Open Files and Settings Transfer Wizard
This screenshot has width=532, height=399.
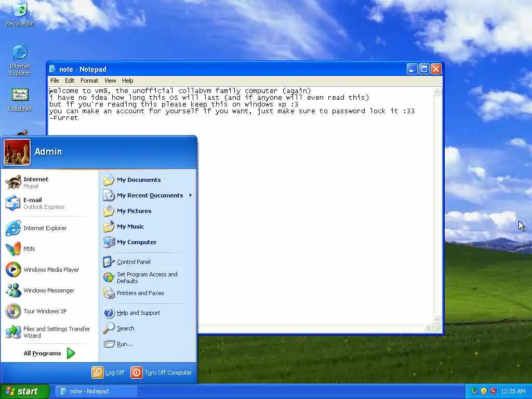(x=50, y=332)
